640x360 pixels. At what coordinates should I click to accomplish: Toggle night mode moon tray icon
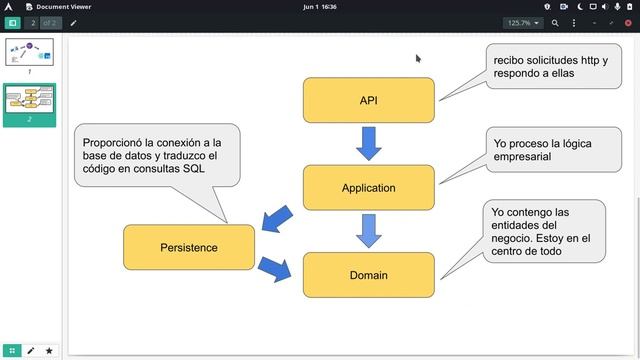click(580, 7)
